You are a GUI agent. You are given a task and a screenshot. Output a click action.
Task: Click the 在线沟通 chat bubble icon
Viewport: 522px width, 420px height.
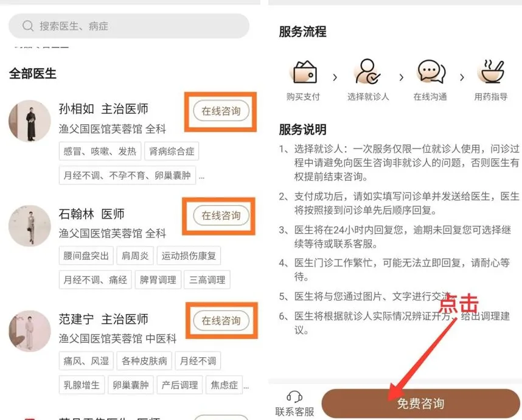431,71
